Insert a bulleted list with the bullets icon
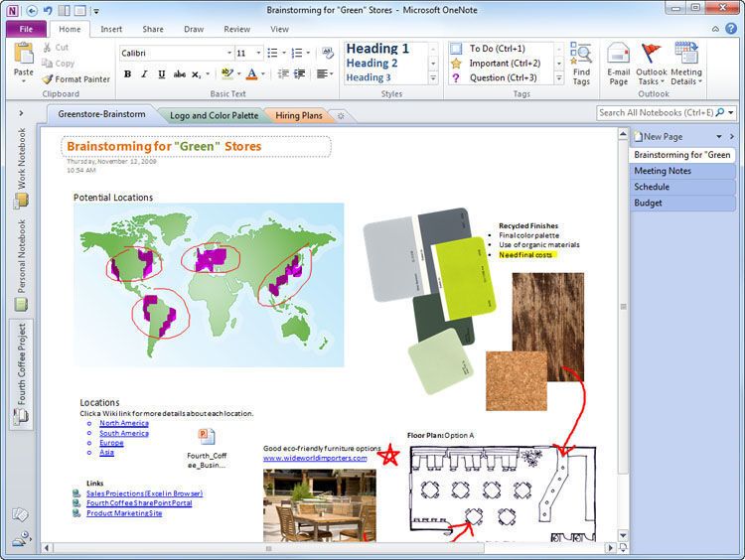This screenshot has width=745, height=560. click(272, 53)
